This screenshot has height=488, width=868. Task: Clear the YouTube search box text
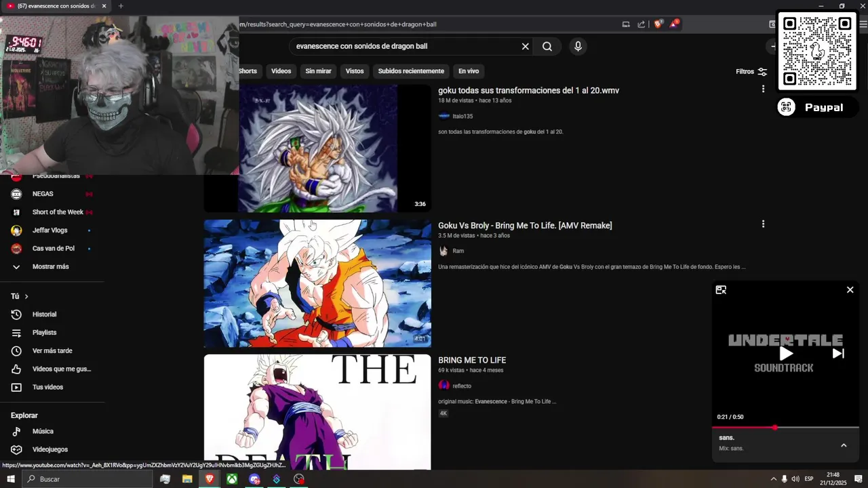coord(525,46)
